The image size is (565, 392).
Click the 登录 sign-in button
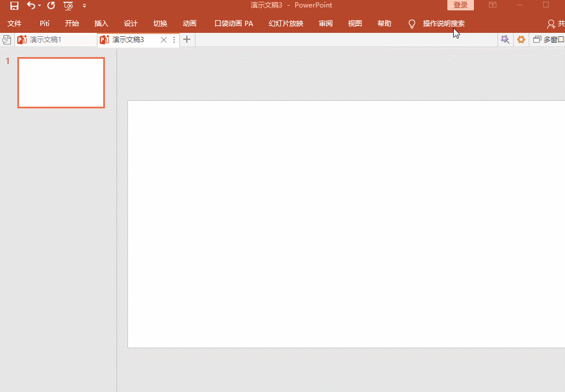(x=460, y=5)
